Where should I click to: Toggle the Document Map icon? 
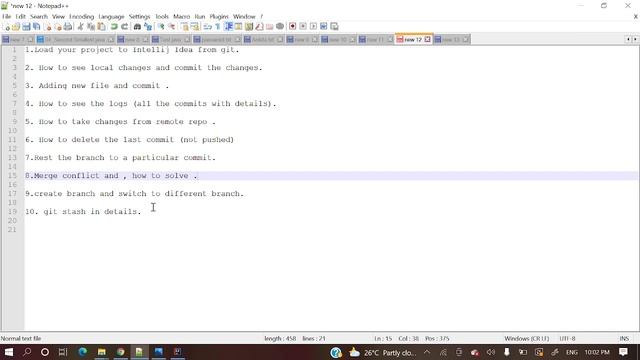point(249,27)
